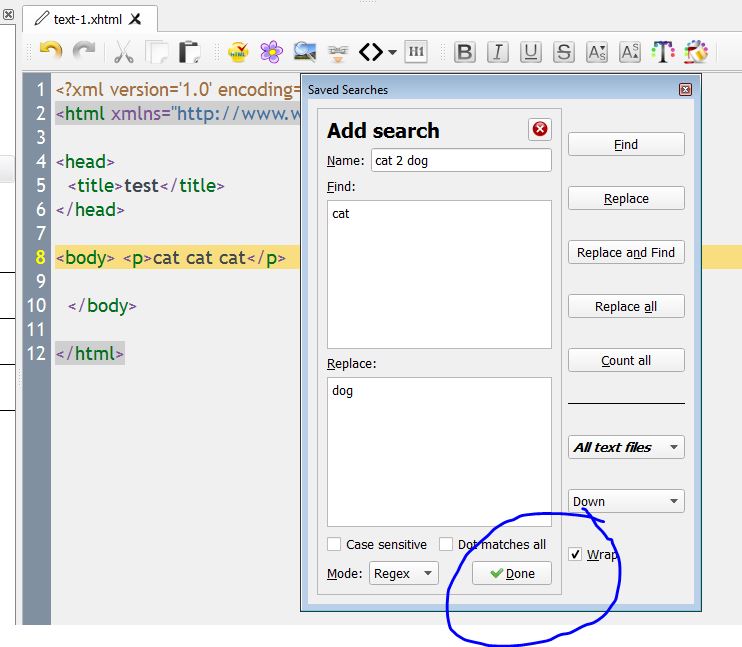Click the Beautify flower icon

click(x=271, y=52)
